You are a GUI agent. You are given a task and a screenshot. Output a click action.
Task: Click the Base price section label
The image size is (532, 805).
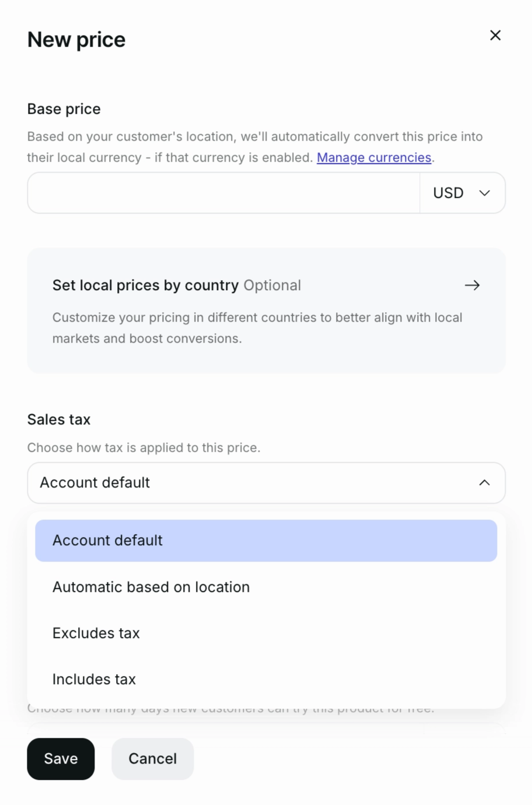[64, 109]
